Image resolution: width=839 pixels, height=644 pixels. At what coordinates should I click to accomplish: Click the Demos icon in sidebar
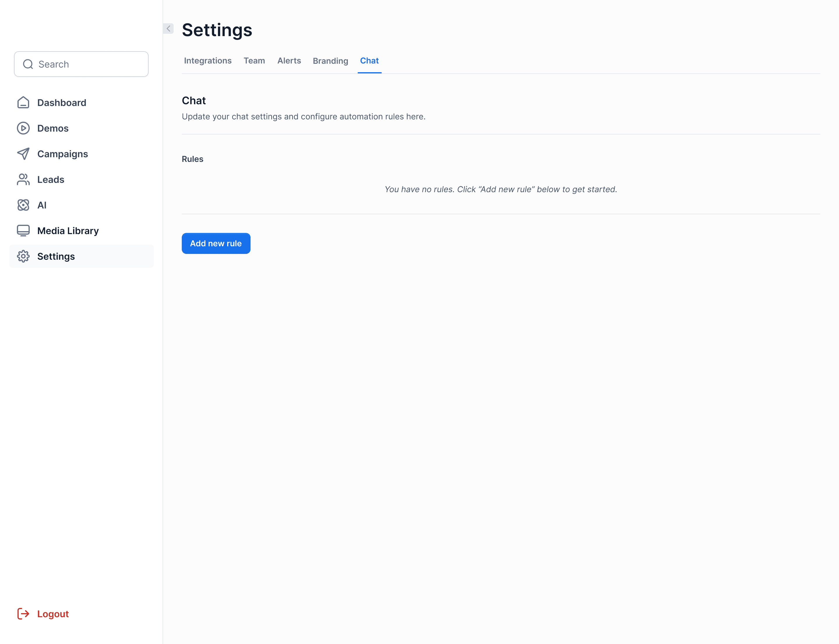point(24,128)
